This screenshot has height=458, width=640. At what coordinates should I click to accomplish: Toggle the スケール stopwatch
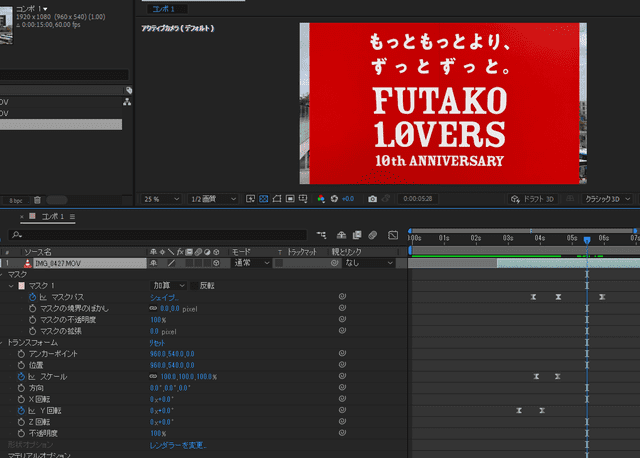(x=21, y=377)
